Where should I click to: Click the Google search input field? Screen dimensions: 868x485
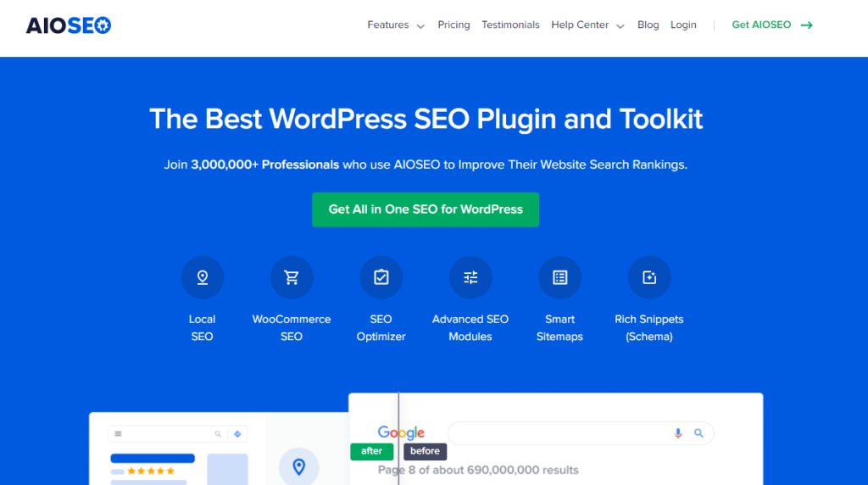click(x=581, y=433)
